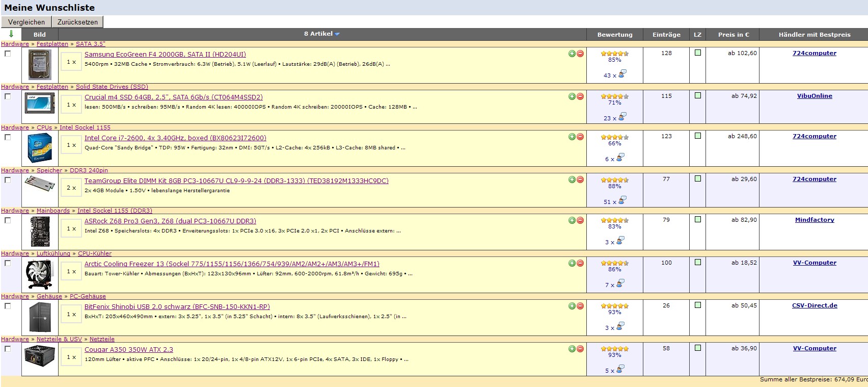The image size is (868, 387).
Task: Click the minus icon on the Cougar A350 row
Action: tap(580, 349)
